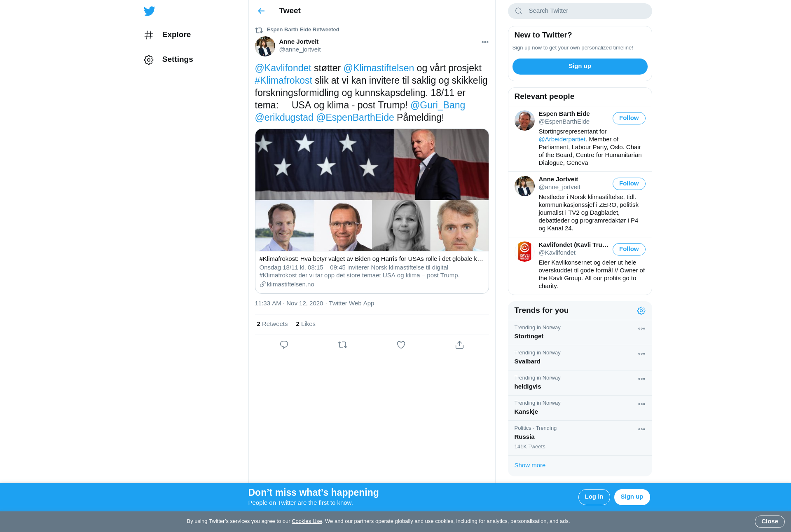The height and width of the screenshot is (532, 791).
Task: Retweet using the retweet icon below tweet
Action: [x=342, y=345]
